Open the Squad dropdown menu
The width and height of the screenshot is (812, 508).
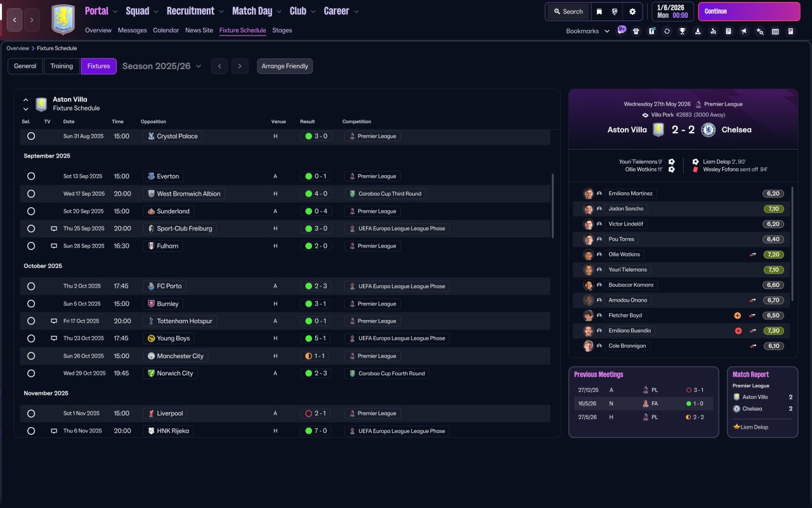click(142, 11)
